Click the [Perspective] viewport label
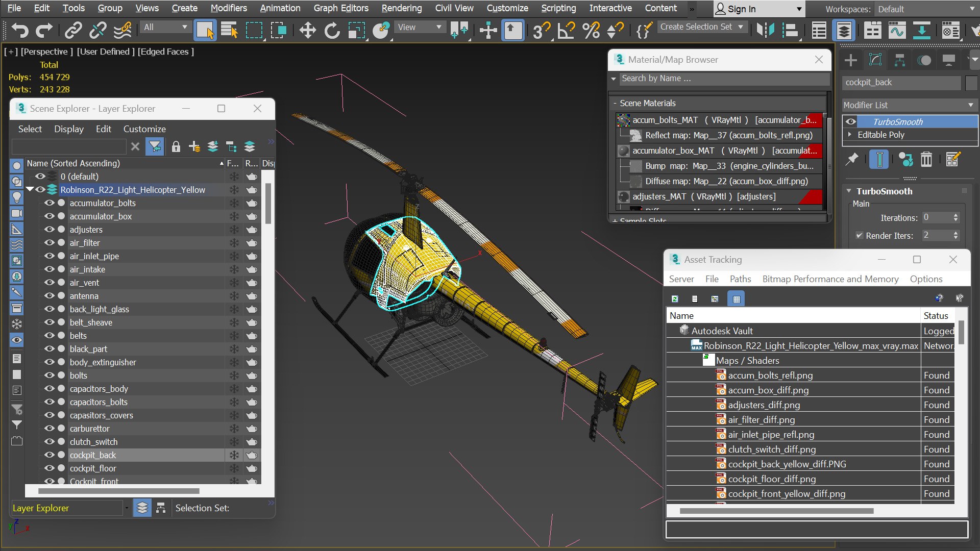The image size is (980, 551). point(47,52)
